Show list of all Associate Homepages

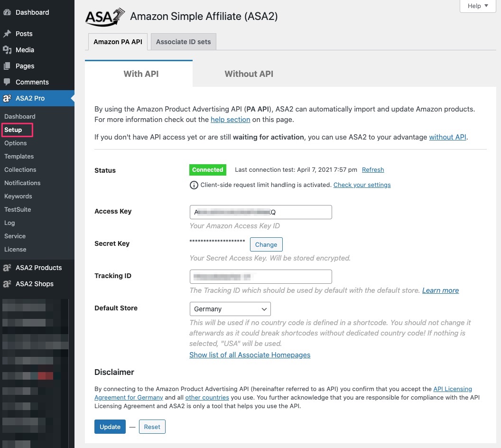point(250,355)
